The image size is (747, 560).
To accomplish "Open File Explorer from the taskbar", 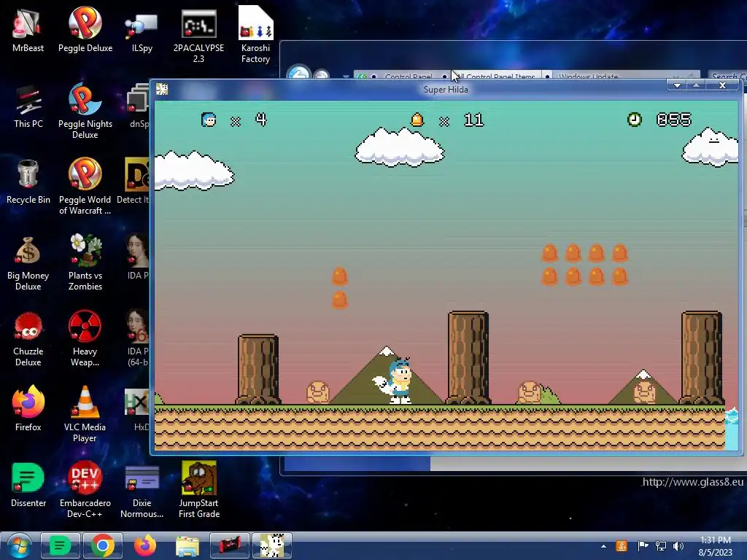I will click(x=187, y=545).
